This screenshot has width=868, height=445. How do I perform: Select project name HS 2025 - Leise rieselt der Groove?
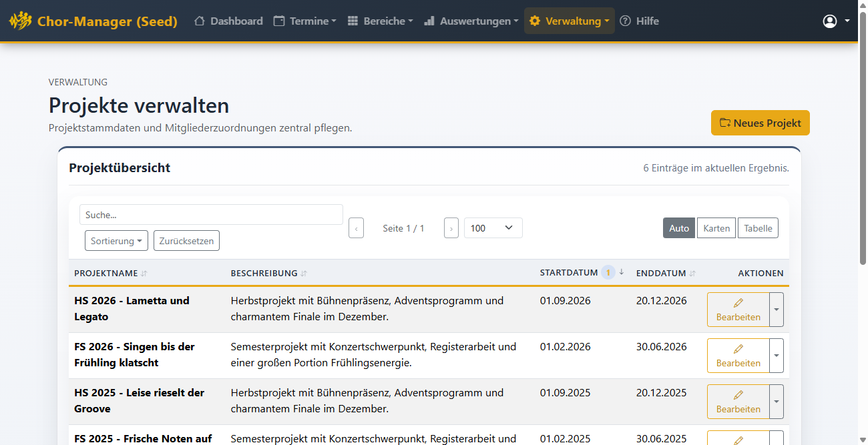(139, 401)
